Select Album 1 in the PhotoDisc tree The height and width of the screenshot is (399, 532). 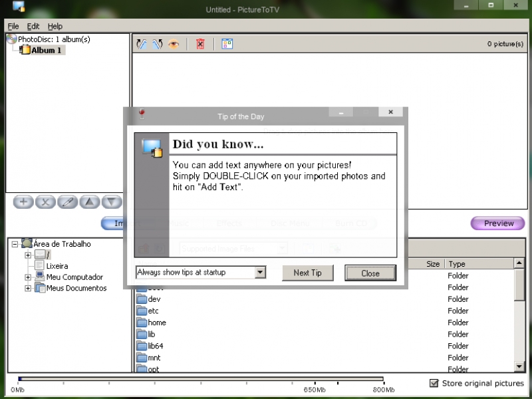47,51
